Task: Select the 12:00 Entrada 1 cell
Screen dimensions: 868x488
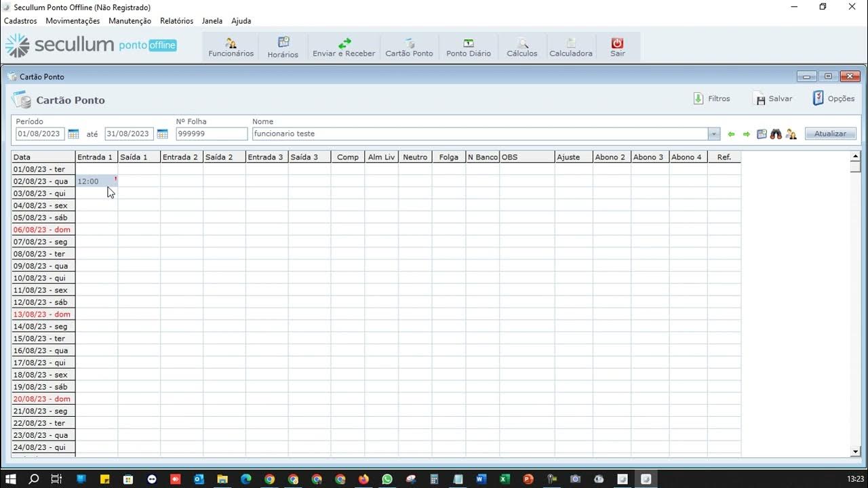Action: (x=97, y=181)
